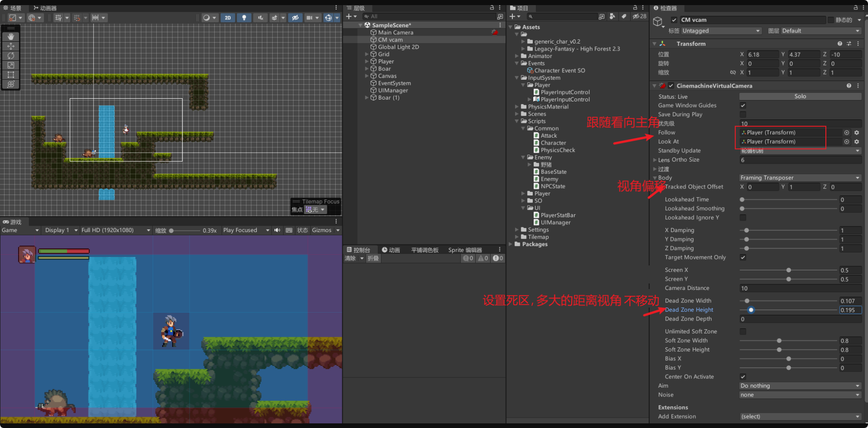Lock the Inspector panel
Viewport: 868px width, 428px height.
(855, 8)
